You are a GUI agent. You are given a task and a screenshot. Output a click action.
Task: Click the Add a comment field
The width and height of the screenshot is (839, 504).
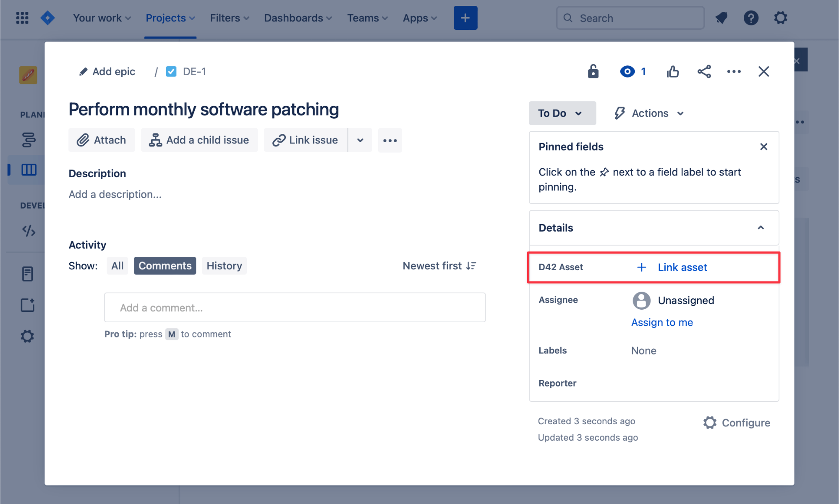point(295,308)
